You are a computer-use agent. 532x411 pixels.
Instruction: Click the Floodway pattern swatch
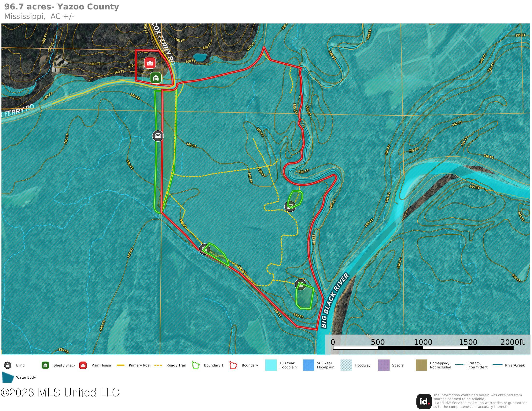coord(346,365)
